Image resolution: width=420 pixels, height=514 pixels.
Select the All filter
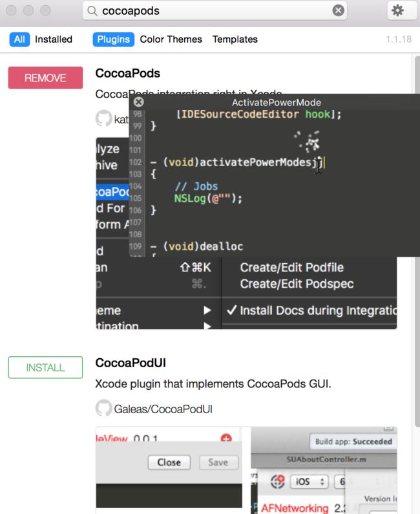click(19, 39)
